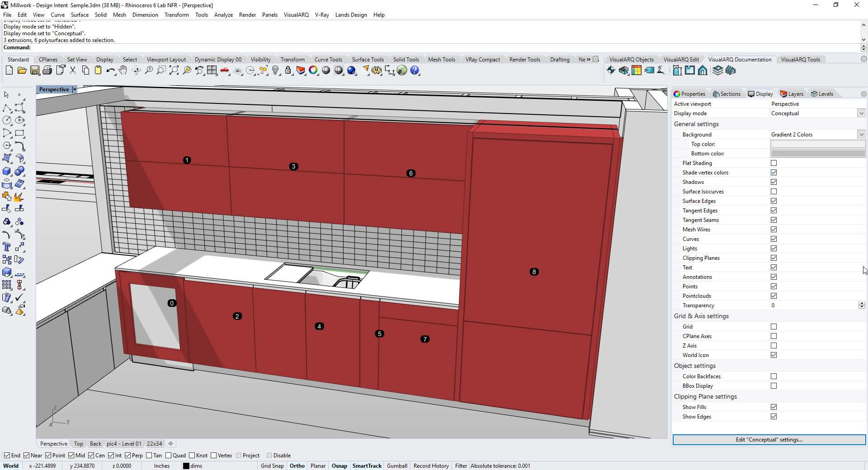Open the Background gradient dropdown
Image resolution: width=868 pixels, height=470 pixels.
[x=861, y=135]
